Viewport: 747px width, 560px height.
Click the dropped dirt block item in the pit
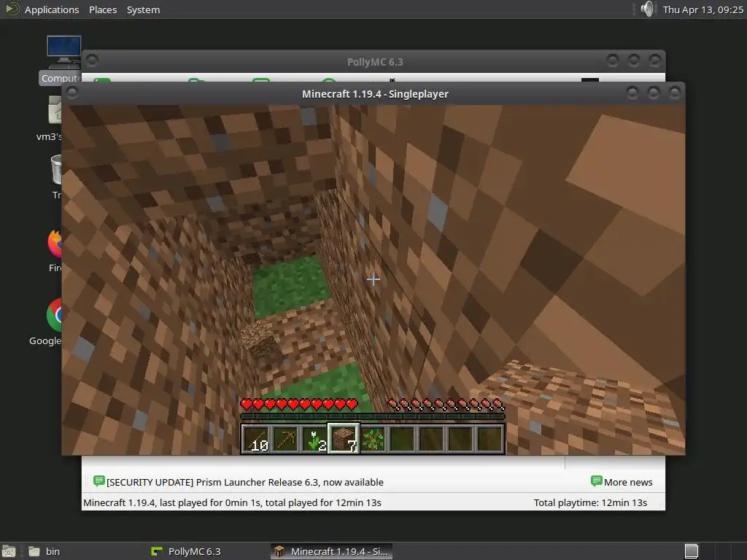click(260, 338)
